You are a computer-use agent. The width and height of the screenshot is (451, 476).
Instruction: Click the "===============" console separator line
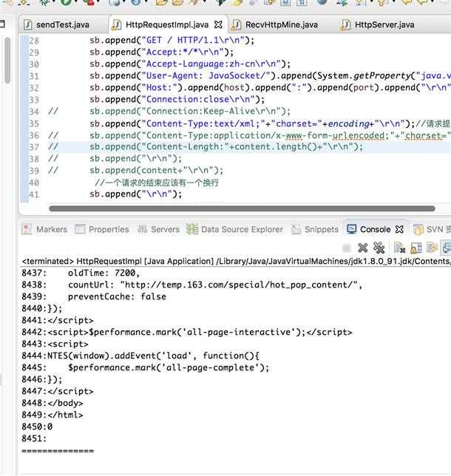coord(58,451)
